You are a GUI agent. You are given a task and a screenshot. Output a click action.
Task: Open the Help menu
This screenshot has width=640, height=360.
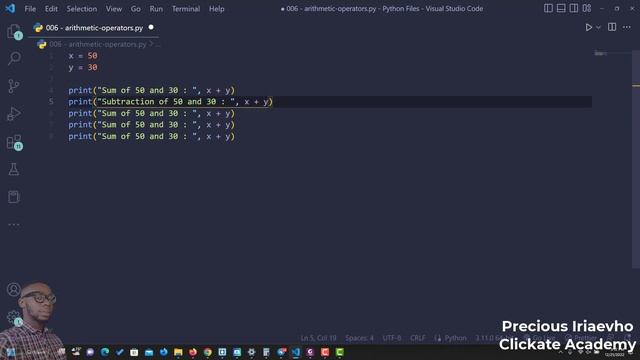tap(216, 9)
